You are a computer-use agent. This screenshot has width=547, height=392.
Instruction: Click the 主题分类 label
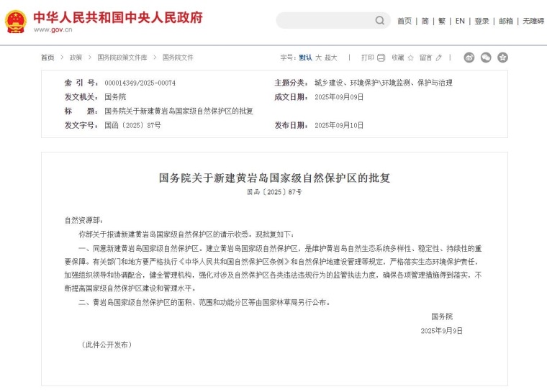(x=291, y=83)
